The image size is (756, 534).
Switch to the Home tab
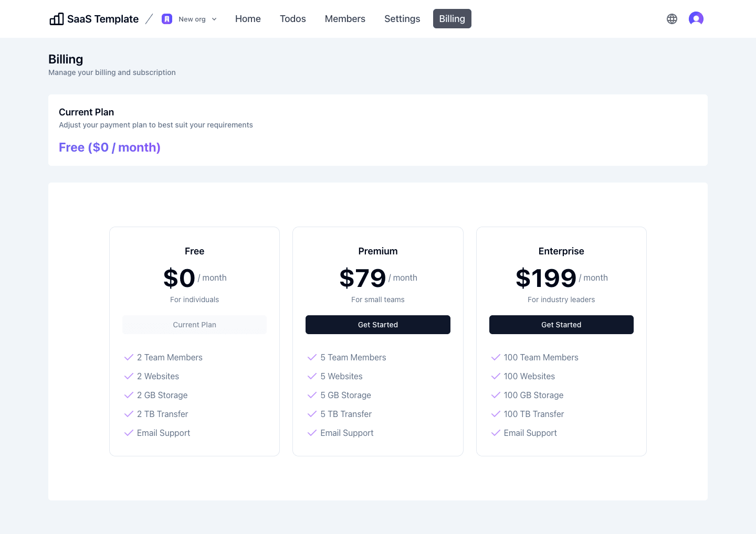coord(248,18)
